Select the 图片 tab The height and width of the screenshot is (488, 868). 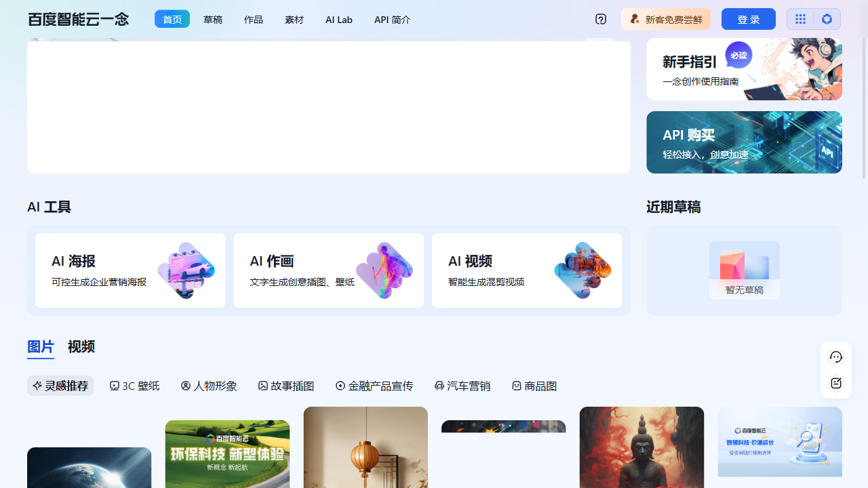41,347
